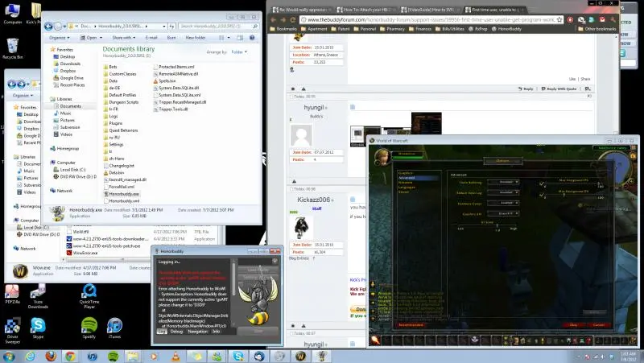
Task: Bookmark this page with the star icon
Action: coord(559,19)
